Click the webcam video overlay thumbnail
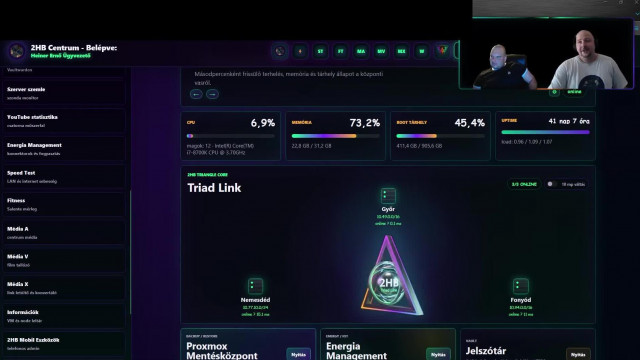This screenshot has height=360, width=640. [547, 54]
